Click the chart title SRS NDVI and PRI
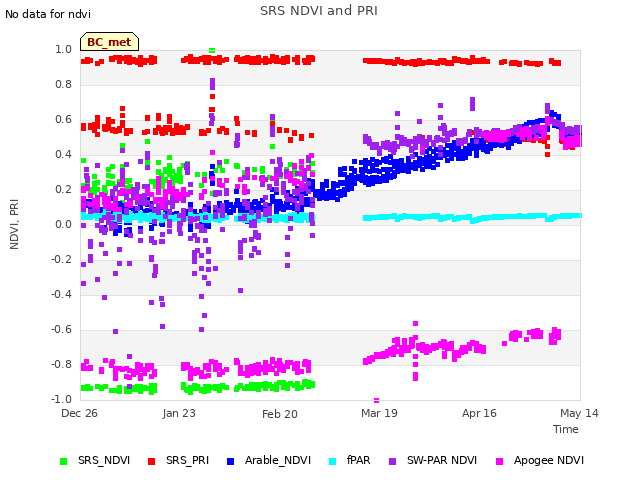Viewport: 640px width, 480px height. 319,10
